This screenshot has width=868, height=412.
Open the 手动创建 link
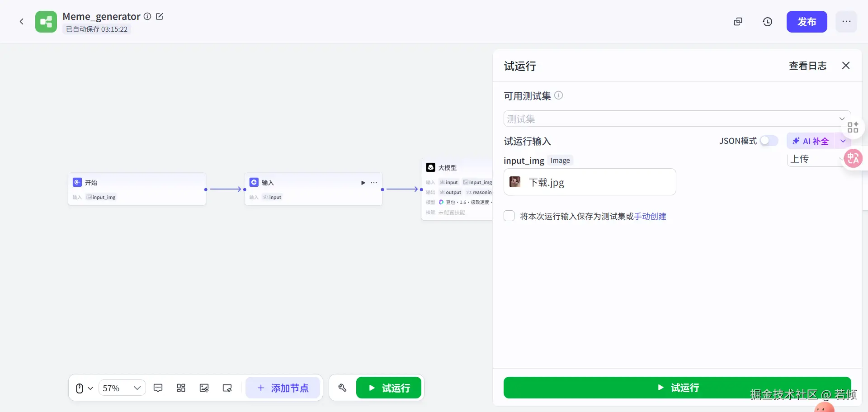[x=650, y=217]
